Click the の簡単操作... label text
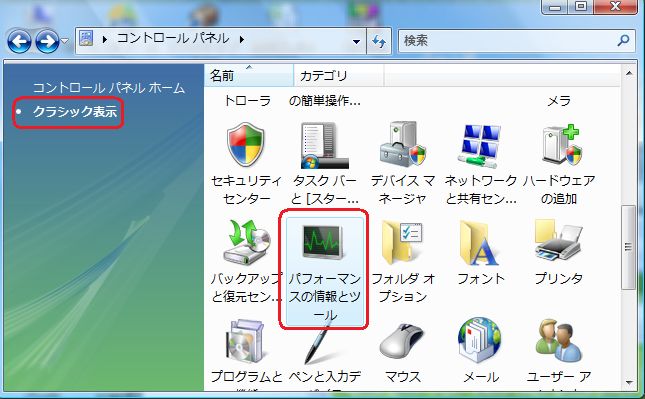Image resolution: width=645 pixels, height=399 pixels. (325, 101)
